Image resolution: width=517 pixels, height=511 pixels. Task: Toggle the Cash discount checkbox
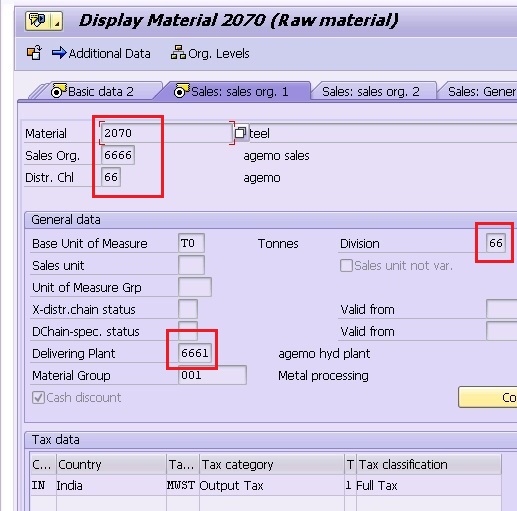click(38, 397)
